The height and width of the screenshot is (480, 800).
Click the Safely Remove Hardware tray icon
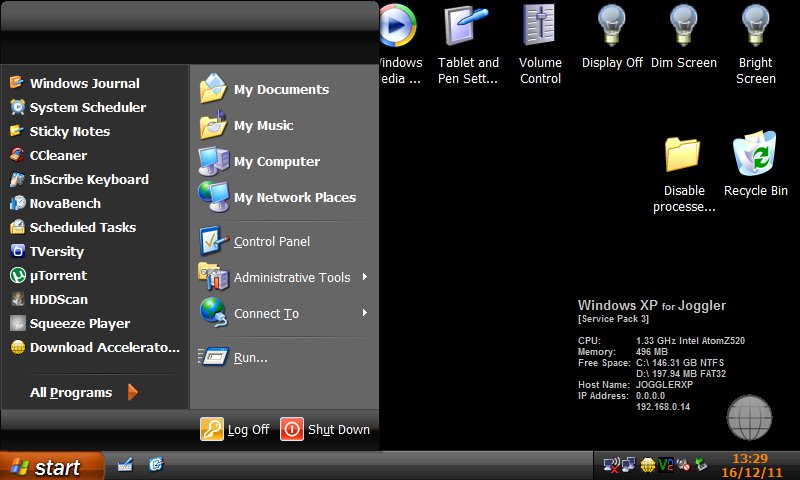tap(702, 465)
